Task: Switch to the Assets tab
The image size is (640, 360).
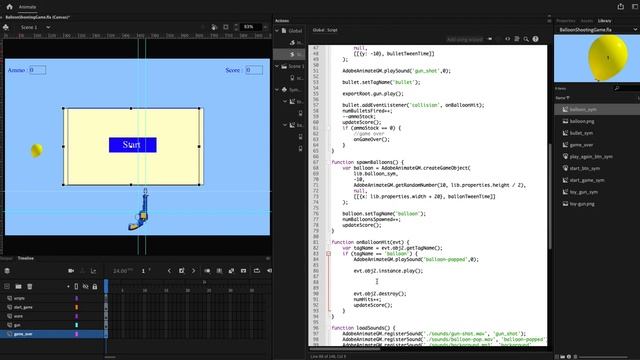Action: coord(587,20)
